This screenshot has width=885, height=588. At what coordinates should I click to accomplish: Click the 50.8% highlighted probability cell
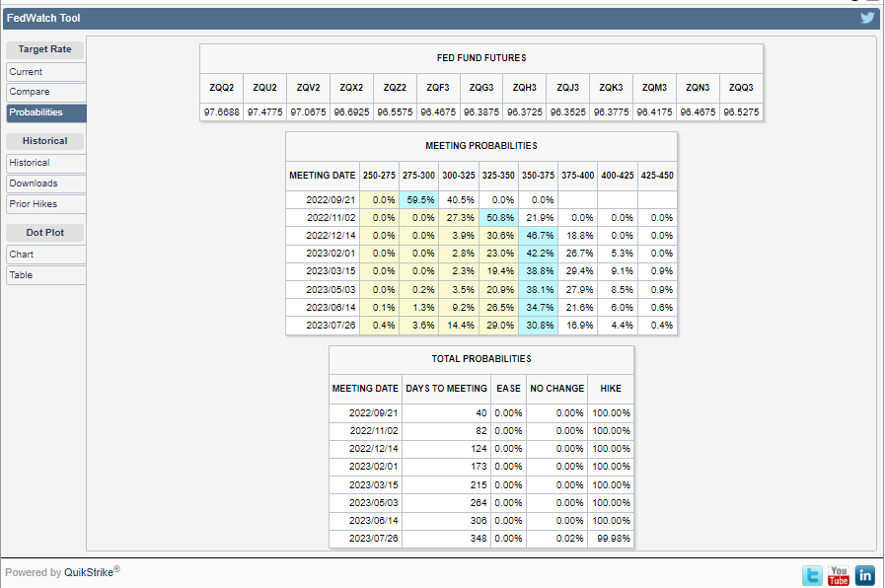coord(499,217)
